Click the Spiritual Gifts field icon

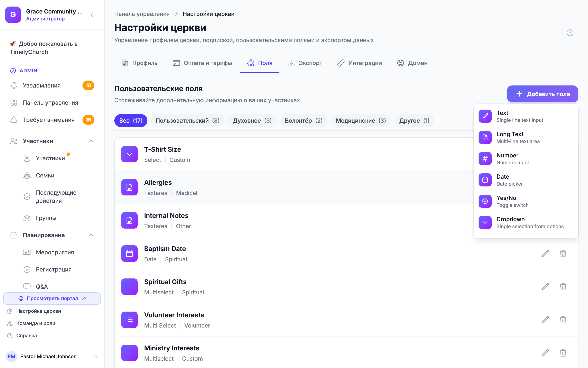click(129, 286)
